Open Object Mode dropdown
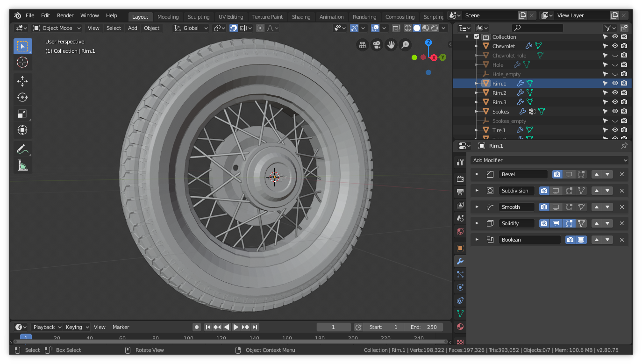 click(x=57, y=28)
